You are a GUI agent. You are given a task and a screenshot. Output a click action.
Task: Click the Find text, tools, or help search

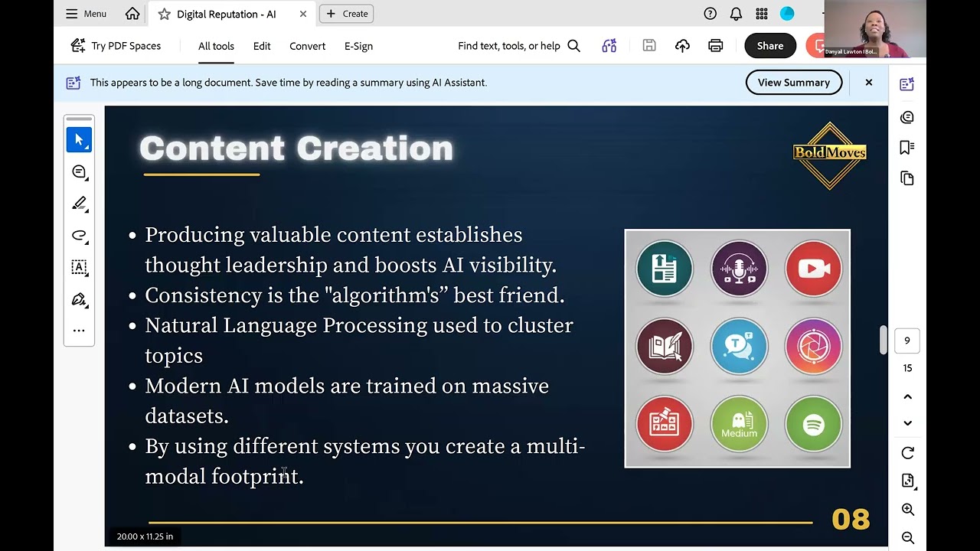pos(519,46)
